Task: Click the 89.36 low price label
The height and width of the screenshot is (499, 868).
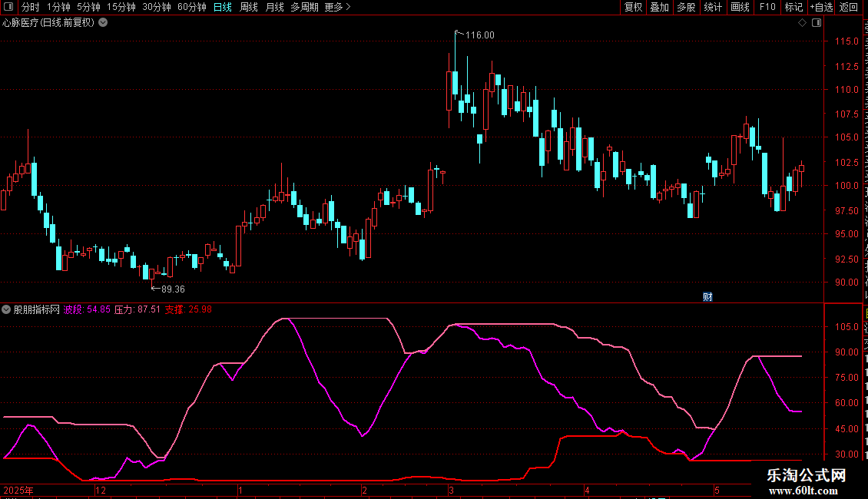Action: pos(174,289)
